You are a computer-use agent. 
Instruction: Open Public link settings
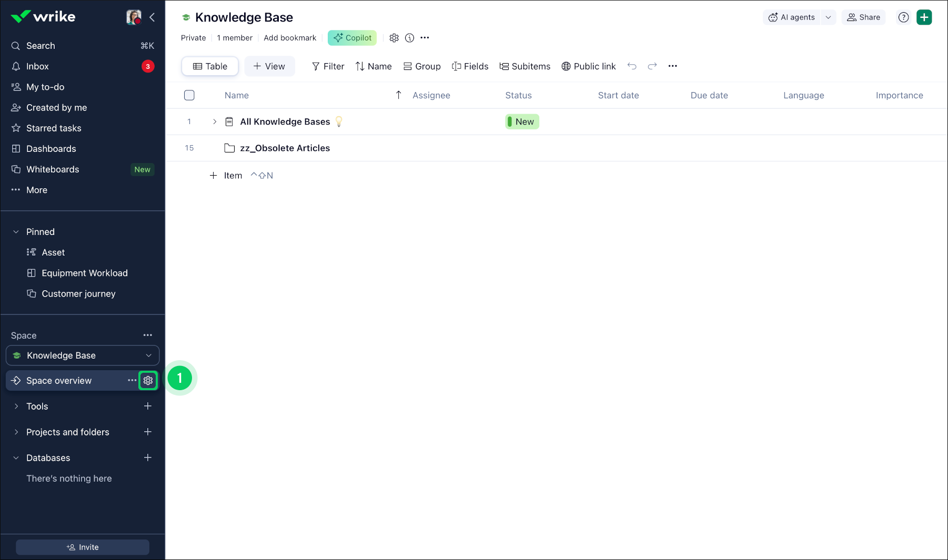click(x=588, y=66)
